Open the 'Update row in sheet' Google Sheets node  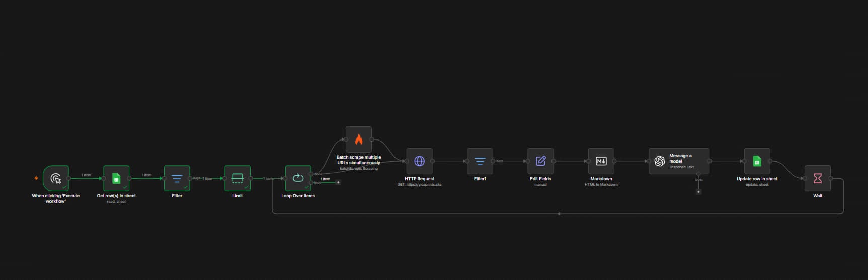click(757, 161)
